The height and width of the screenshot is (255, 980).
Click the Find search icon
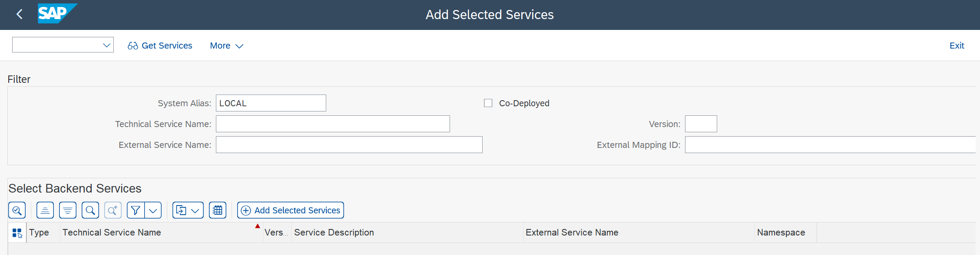[x=90, y=210]
